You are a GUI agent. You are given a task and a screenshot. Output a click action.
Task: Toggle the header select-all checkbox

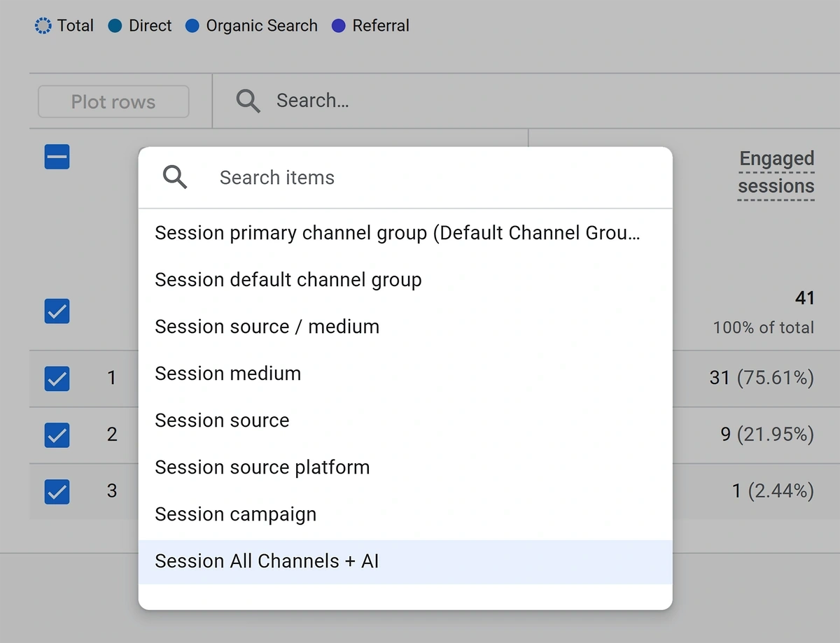pyautogui.click(x=57, y=157)
